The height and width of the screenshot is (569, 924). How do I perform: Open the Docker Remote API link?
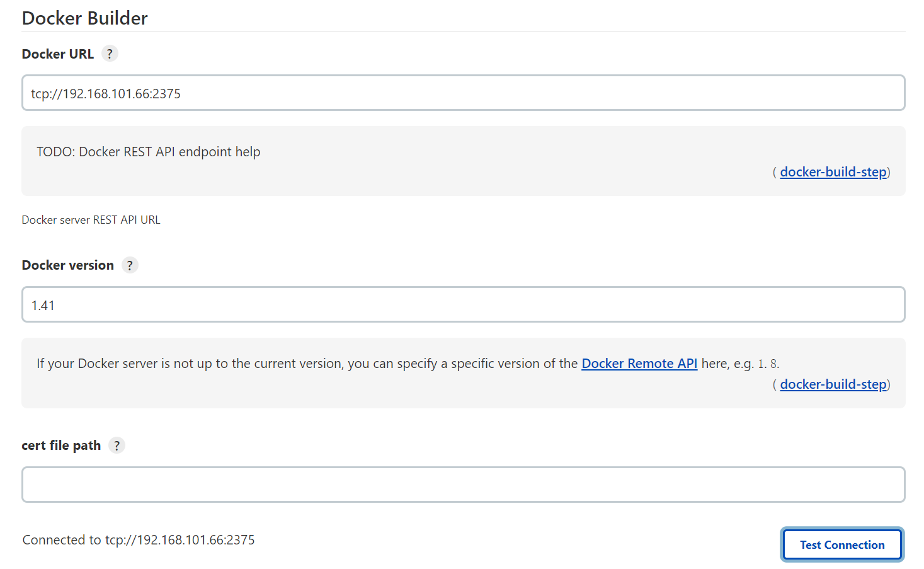coord(639,364)
